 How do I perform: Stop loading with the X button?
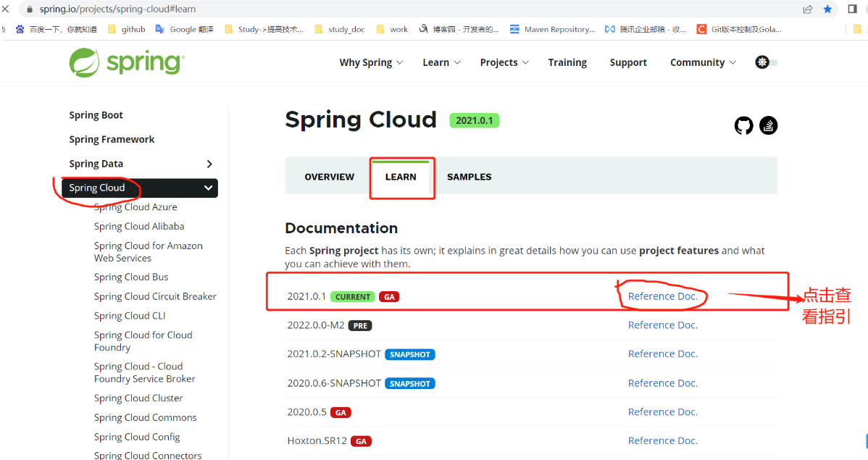[x=6, y=9]
